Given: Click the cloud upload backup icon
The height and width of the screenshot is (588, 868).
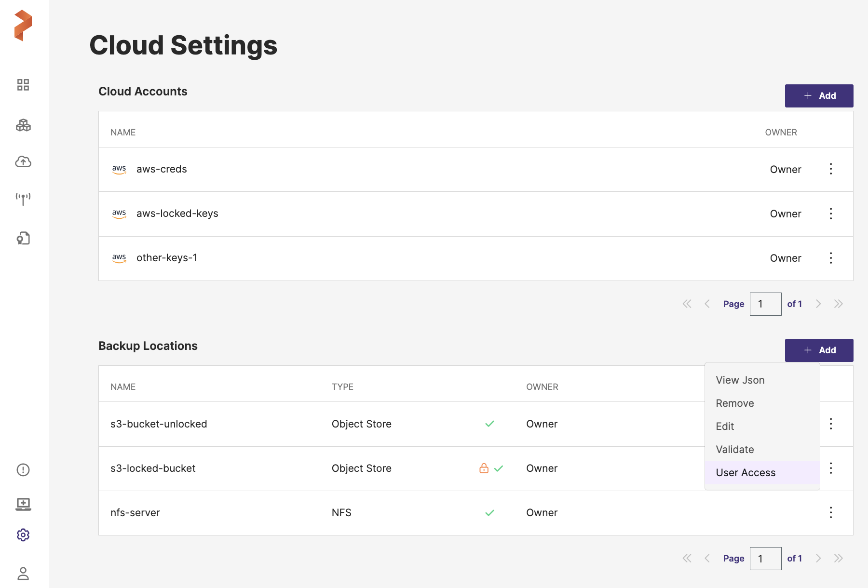Looking at the screenshot, I should click(23, 162).
